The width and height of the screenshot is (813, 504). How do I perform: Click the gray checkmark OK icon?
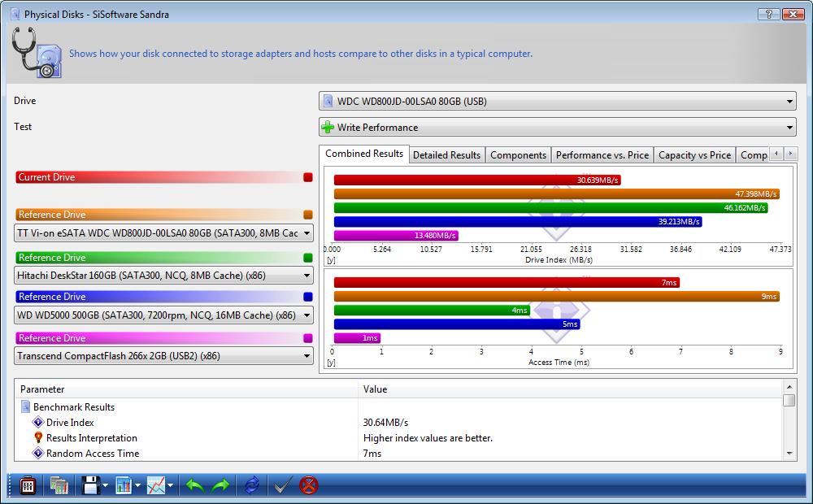(283, 485)
